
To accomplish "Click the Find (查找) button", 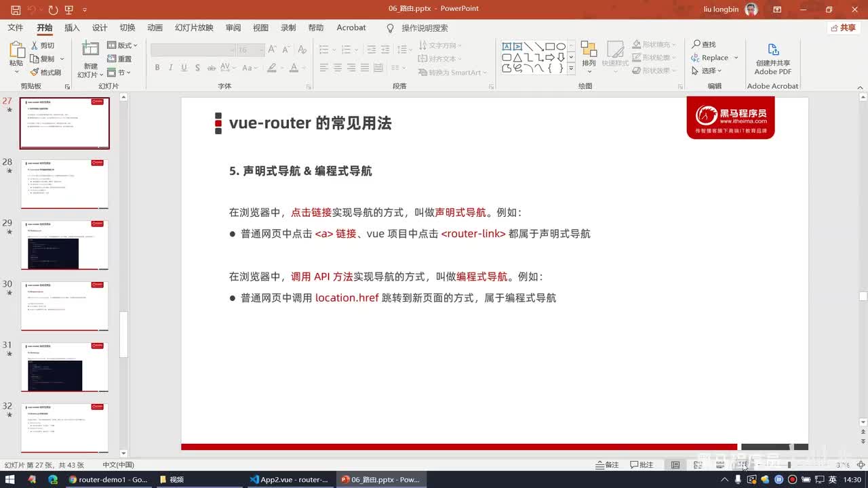I will pyautogui.click(x=704, y=44).
